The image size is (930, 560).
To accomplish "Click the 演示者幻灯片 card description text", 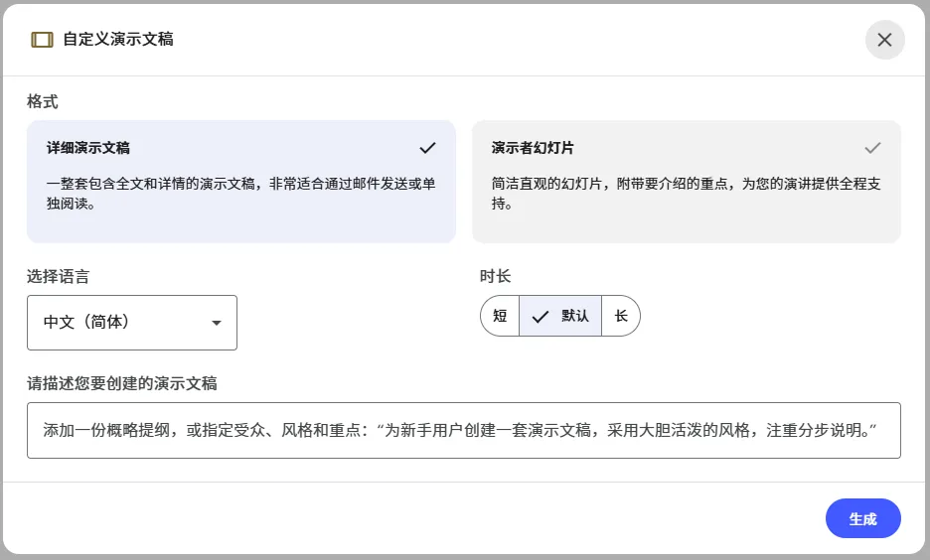I will tap(686, 194).
